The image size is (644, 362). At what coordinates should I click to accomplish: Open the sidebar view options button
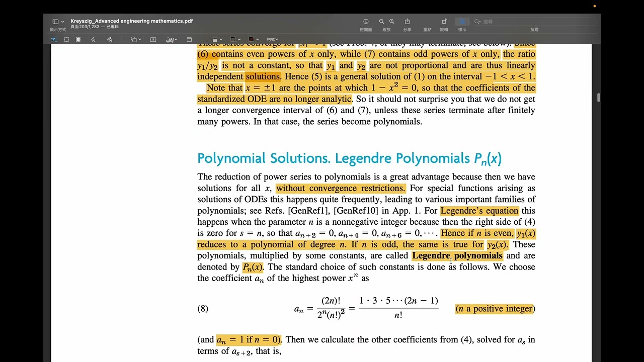58,22
